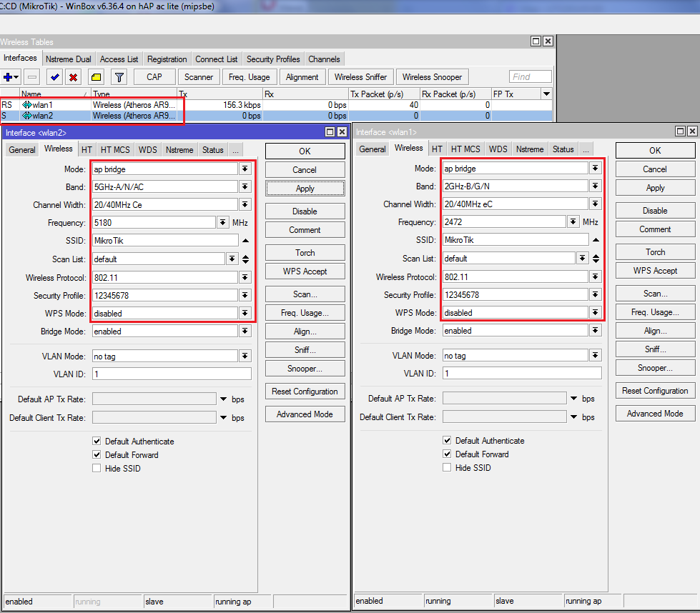
Task: Click Apply in wlan2 window
Action: (x=305, y=189)
